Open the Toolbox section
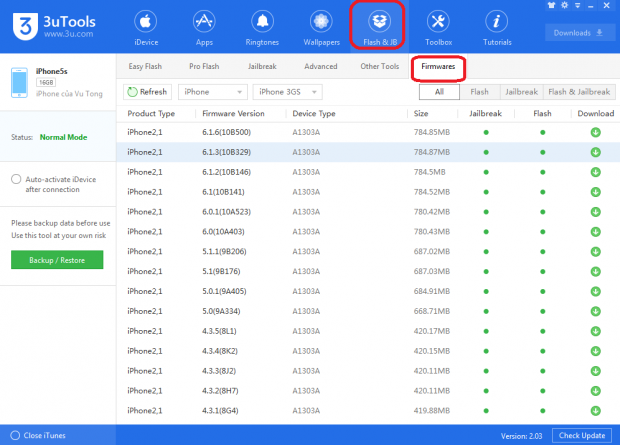The width and height of the screenshot is (620, 445). click(x=437, y=27)
